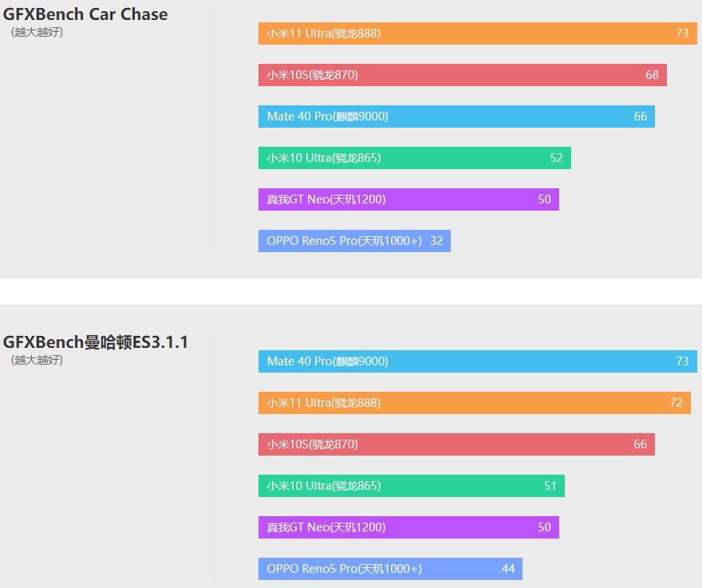Viewport: 702px width, 588px height.
Task: Click the score 51 for 小米10 Ultra
Action: (x=550, y=486)
